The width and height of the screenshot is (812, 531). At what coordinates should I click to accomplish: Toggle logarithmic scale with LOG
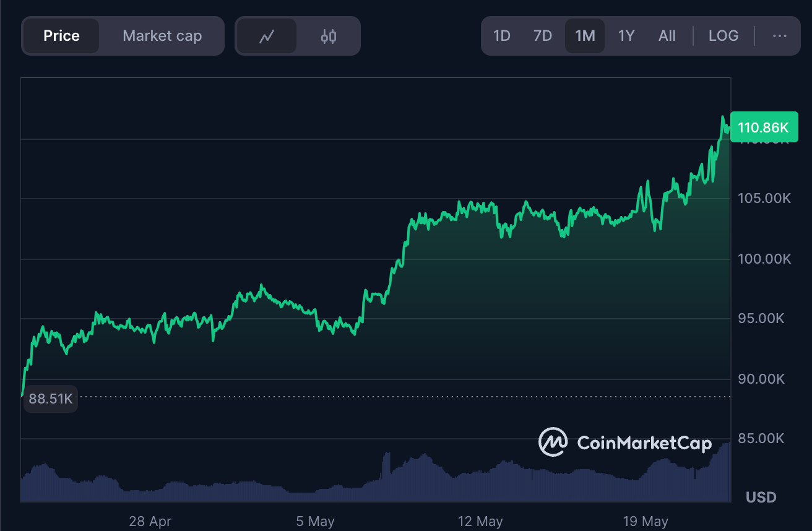723,35
